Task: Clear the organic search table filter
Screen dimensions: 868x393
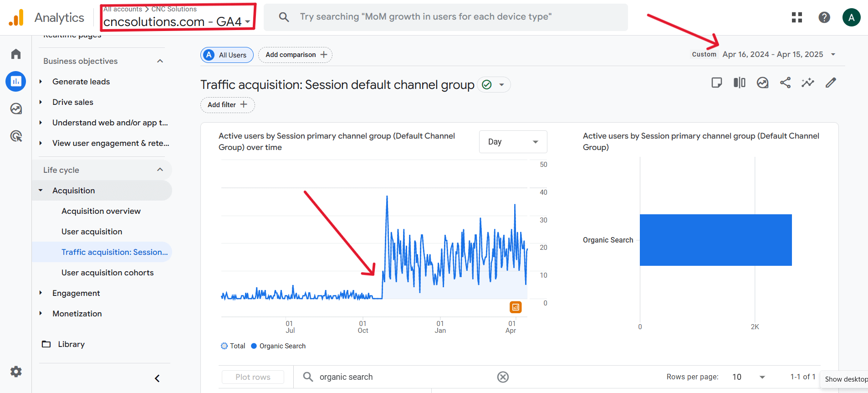Action: click(x=503, y=377)
